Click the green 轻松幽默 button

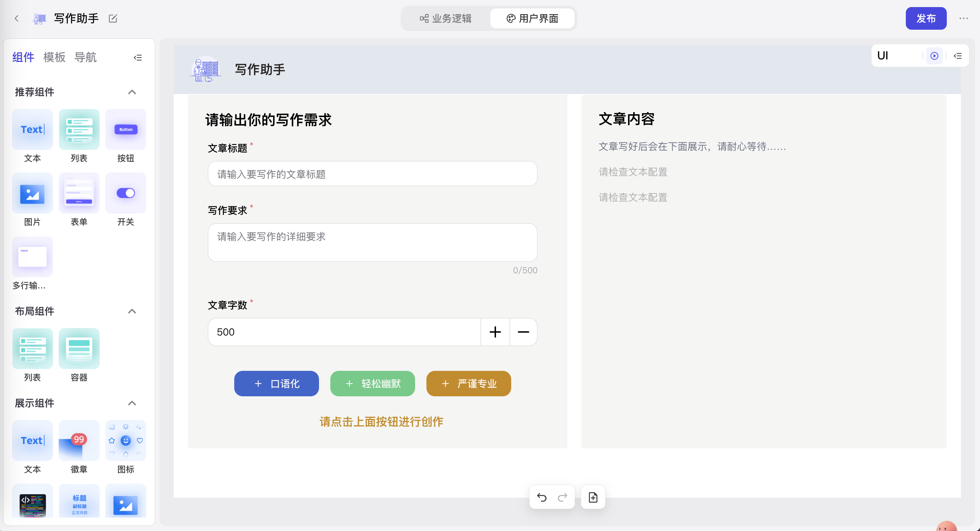[x=372, y=383]
